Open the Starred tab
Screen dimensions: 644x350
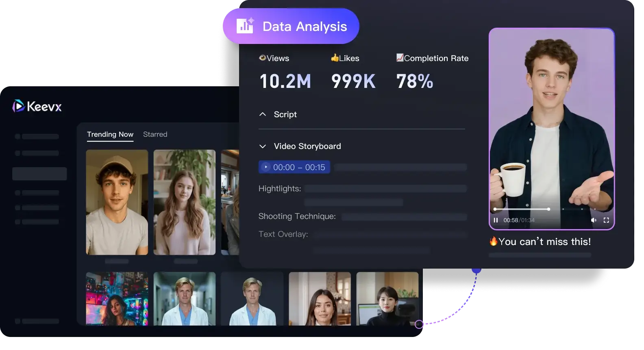coord(155,134)
